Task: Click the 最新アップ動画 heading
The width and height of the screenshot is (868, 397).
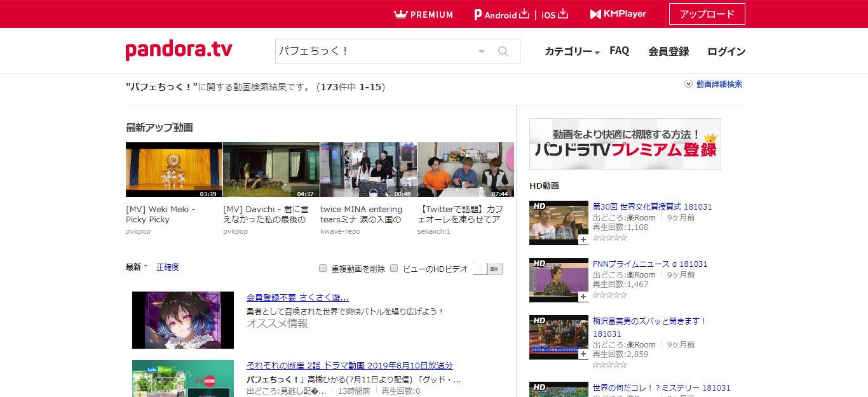Action: pos(159,127)
